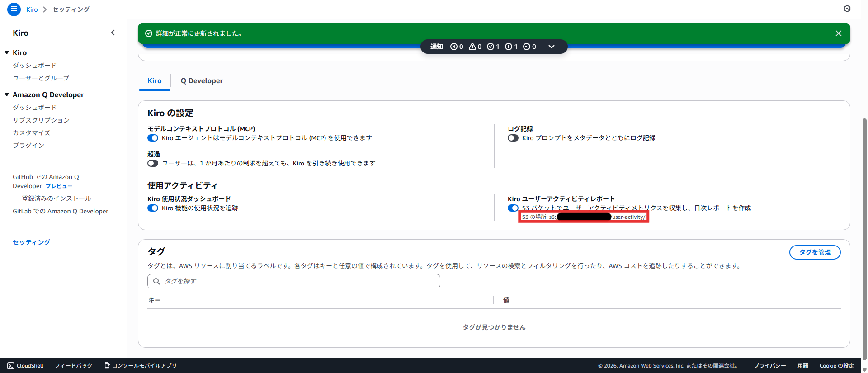This screenshot has height=373, width=868.
Task: Click the success checkmark icon in banner
Action: 148,33
